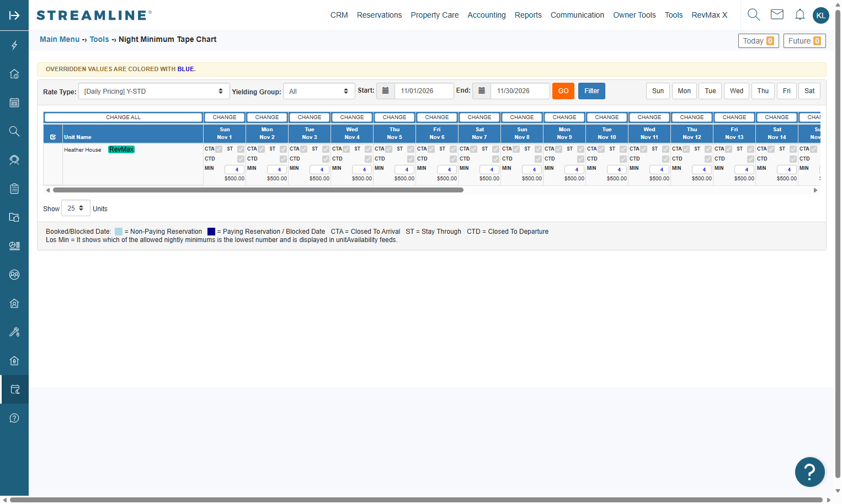Open the Reservations menu
The width and height of the screenshot is (842, 504).
(379, 15)
